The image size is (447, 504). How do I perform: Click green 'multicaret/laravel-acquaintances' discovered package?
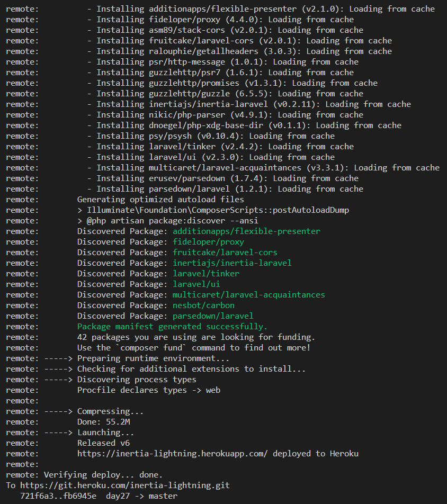pyautogui.click(x=249, y=295)
